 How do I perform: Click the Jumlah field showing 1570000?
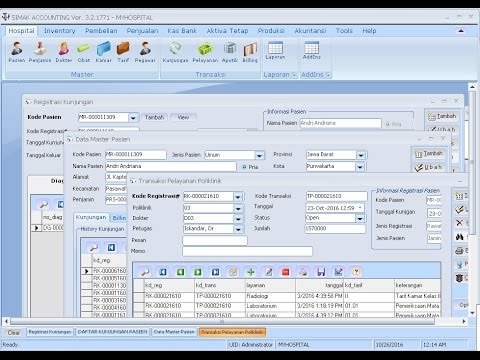(x=335, y=229)
